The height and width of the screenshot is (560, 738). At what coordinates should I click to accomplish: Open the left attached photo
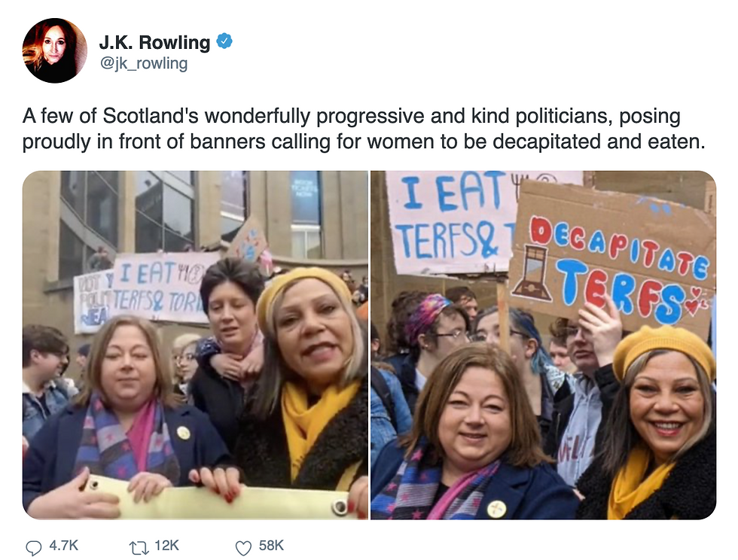click(195, 345)
